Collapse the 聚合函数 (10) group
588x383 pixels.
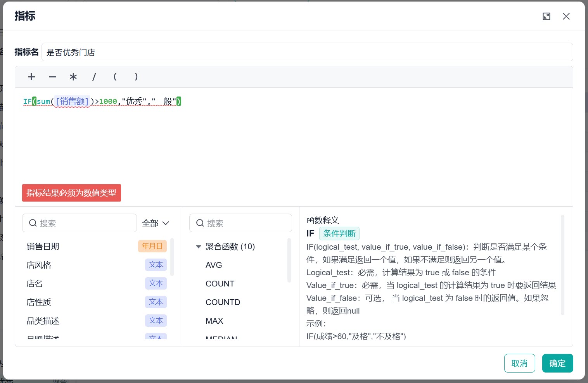[199, 247]
